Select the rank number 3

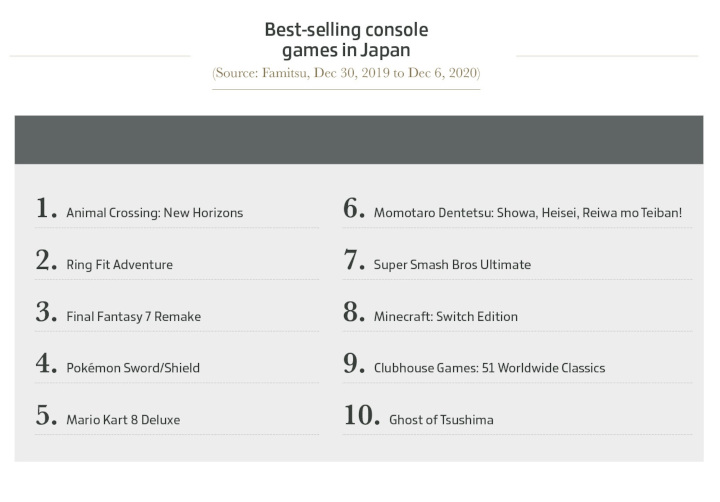point(46,312)
